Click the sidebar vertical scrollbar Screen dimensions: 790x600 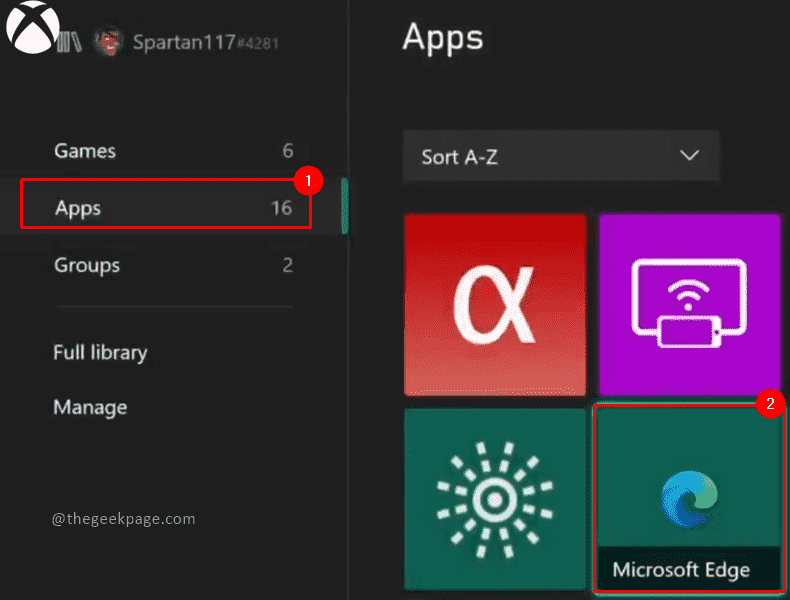click(x=344, y=206)
